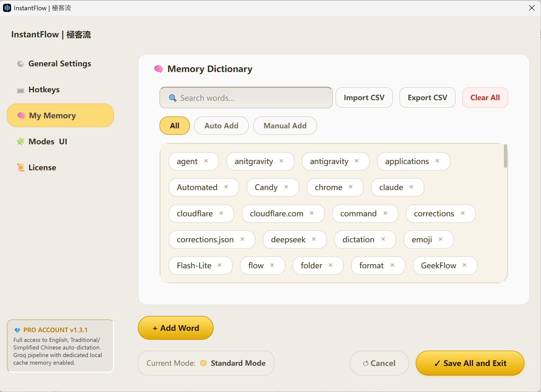Remove the 'Flash-Lite' entry

pos(220,265)
